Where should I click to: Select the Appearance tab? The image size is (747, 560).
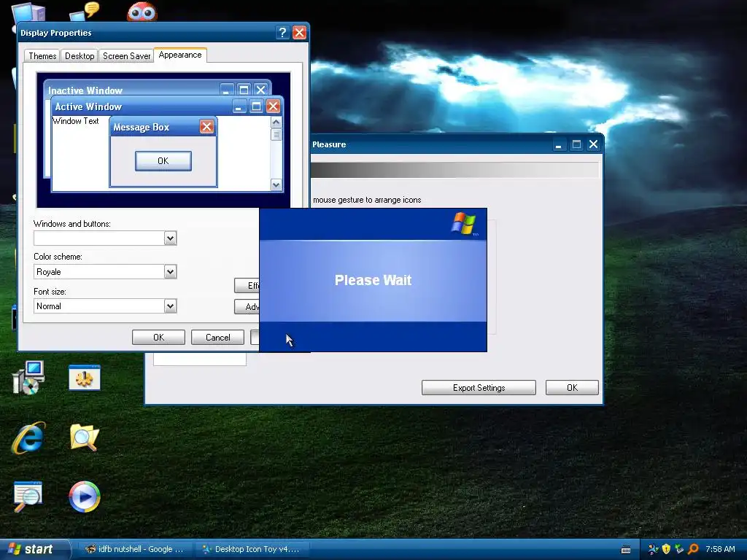[x=180, y=55]
